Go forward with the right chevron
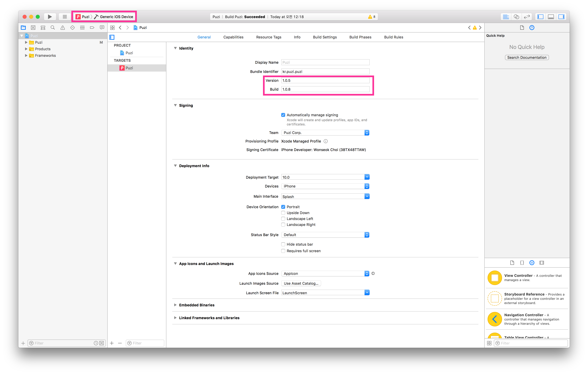This screenshot has height=374, width=588. (x=127, y=28)
